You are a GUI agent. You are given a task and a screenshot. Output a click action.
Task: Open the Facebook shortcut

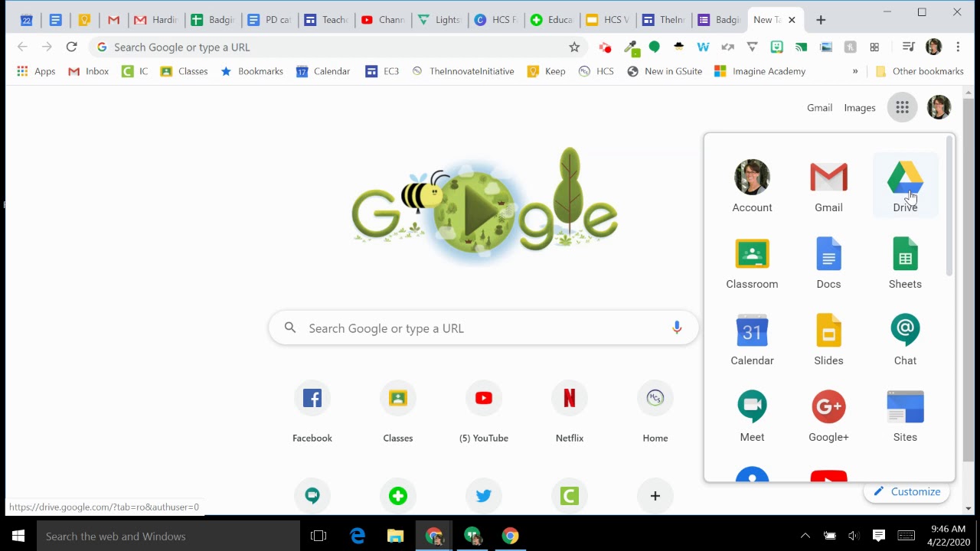312,413
